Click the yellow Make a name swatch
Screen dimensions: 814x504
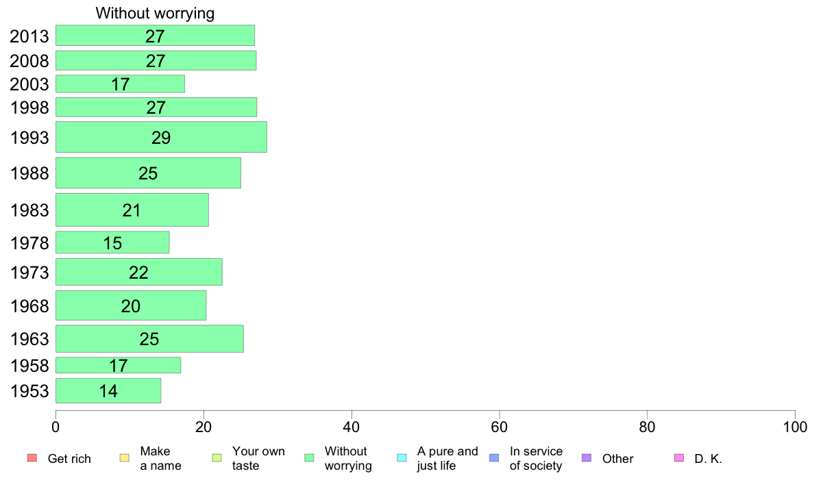[x=124, y=458]
